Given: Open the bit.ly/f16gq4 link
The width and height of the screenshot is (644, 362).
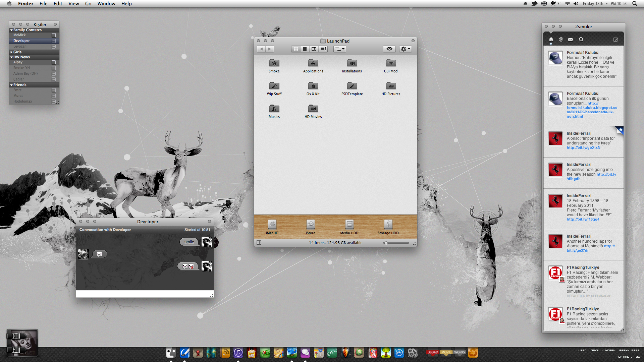Looking at the screenshot, I should point(583,220).
